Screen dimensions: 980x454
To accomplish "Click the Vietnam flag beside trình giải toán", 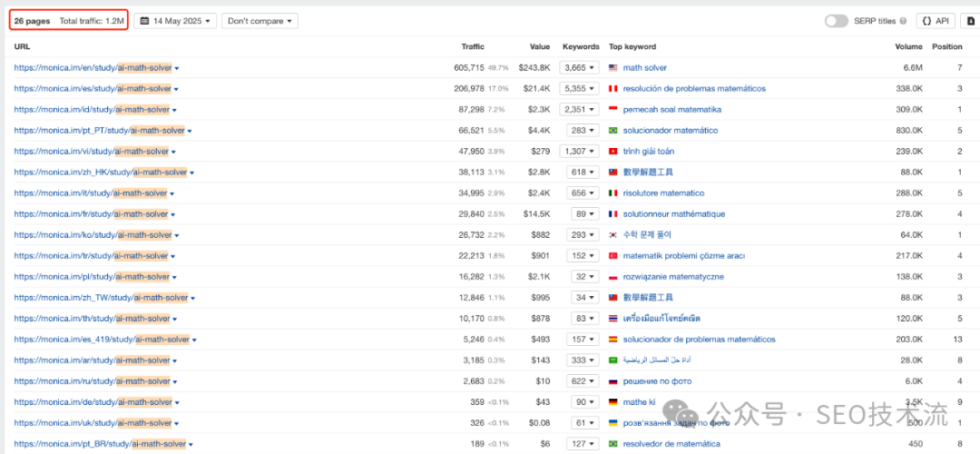I will coord(613,152).
